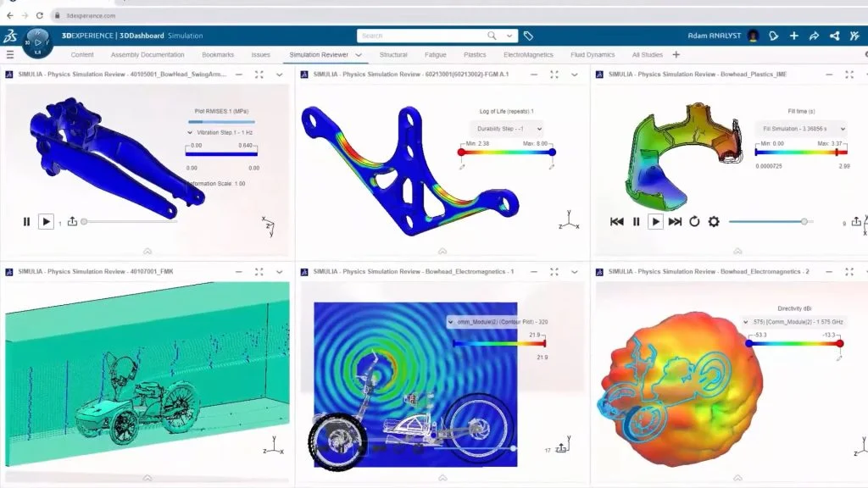Click the tag icon next to search
868x488 pixels.
(x=528, y=36)
